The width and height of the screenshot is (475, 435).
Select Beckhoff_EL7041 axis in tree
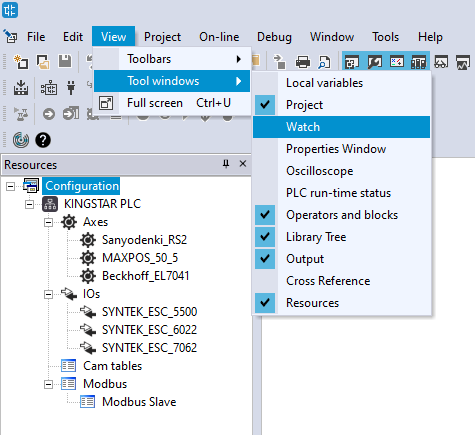(x=145, y=276)
